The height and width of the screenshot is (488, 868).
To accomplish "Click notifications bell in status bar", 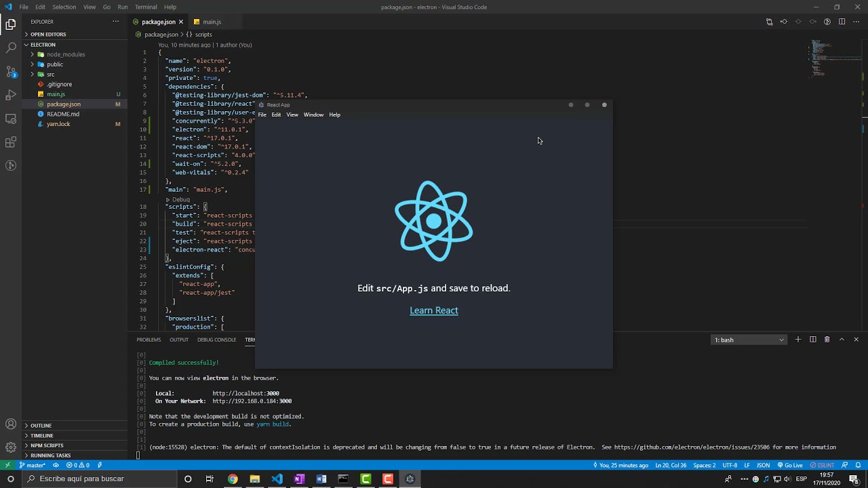I will click(x=859, y=465).
